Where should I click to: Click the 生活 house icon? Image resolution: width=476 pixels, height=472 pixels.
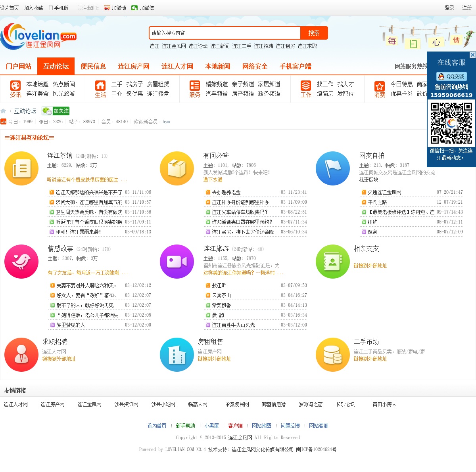[x=100, y=85]
